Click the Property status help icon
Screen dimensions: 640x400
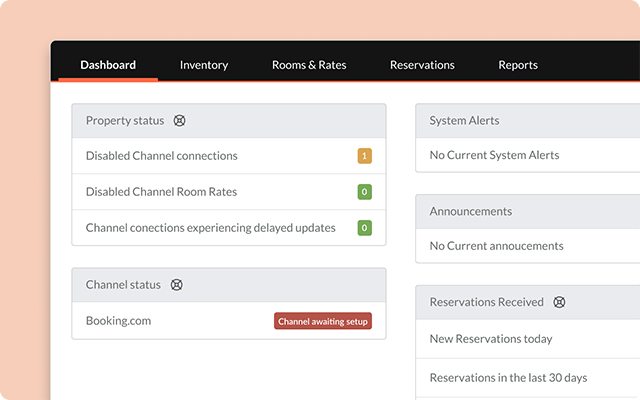pyautogui.click(x=180, y=121)
